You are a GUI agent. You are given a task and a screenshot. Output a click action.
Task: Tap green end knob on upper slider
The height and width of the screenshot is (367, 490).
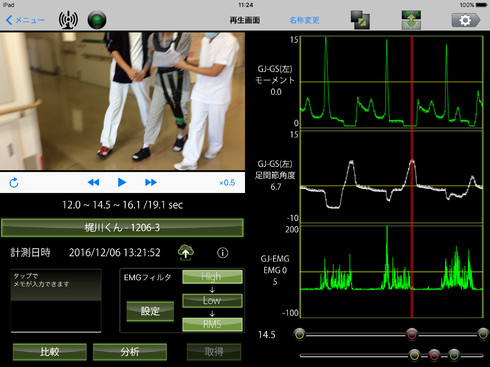point(483,334)
